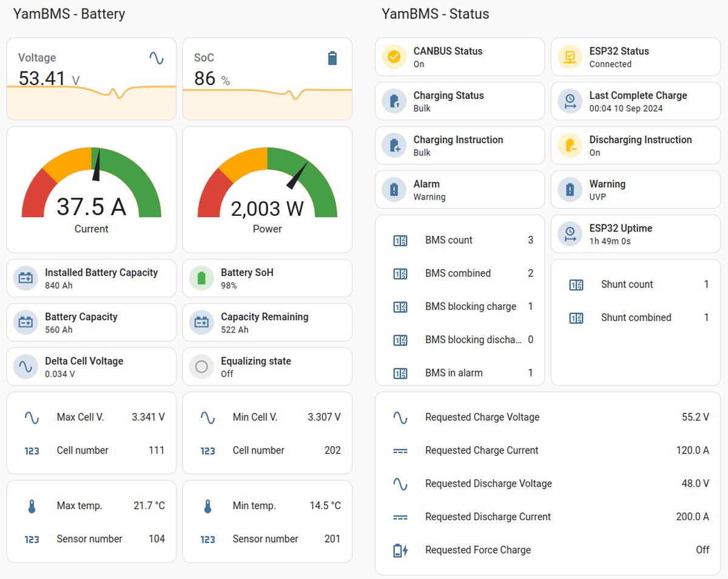Click the '522 Ah' capacity remaining value
The width and height of the screenshot is (728, 579).
(x=235, y=330)
